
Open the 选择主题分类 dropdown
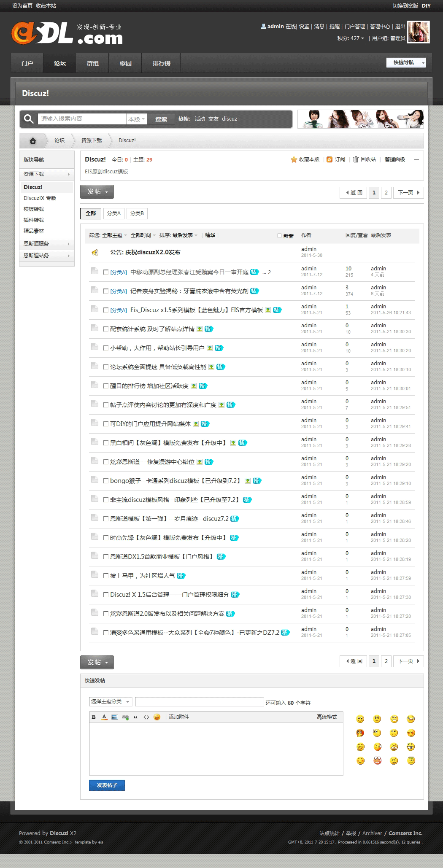[111, 701]
